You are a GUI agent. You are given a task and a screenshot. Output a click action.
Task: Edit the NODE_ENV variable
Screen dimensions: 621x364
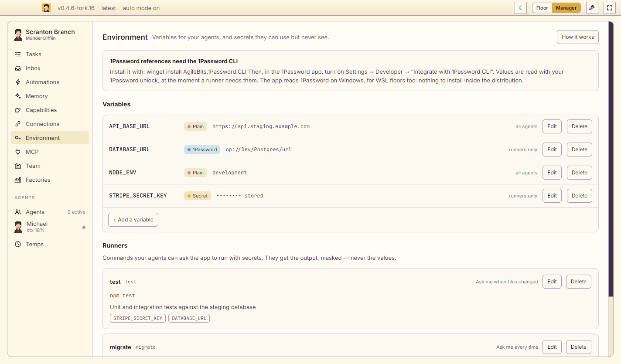pos(552,173)
